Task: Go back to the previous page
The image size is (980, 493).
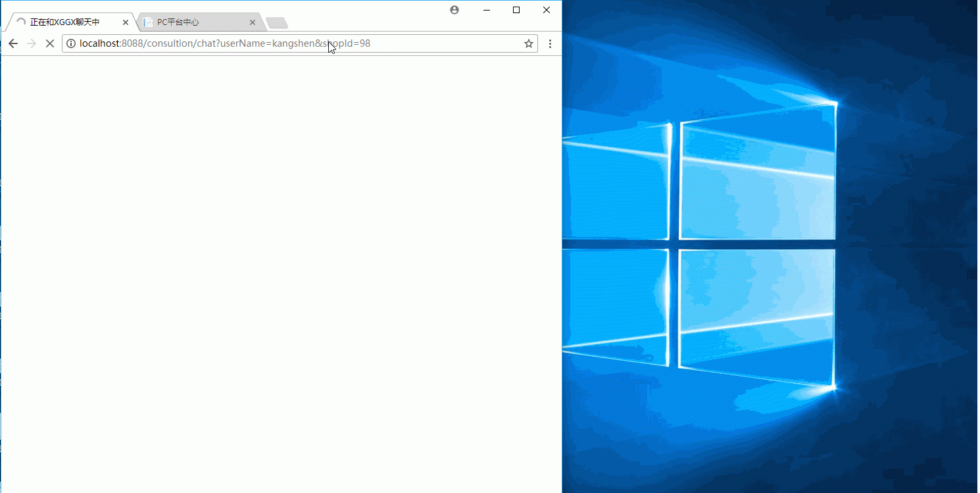Action: (x=12, y=43)
